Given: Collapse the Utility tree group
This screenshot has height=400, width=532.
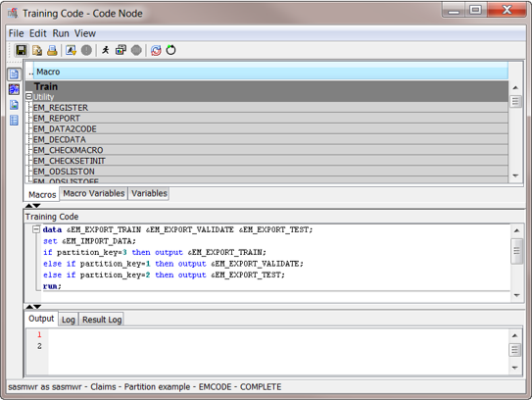Looking at the screenshot, I should (28, 96).
